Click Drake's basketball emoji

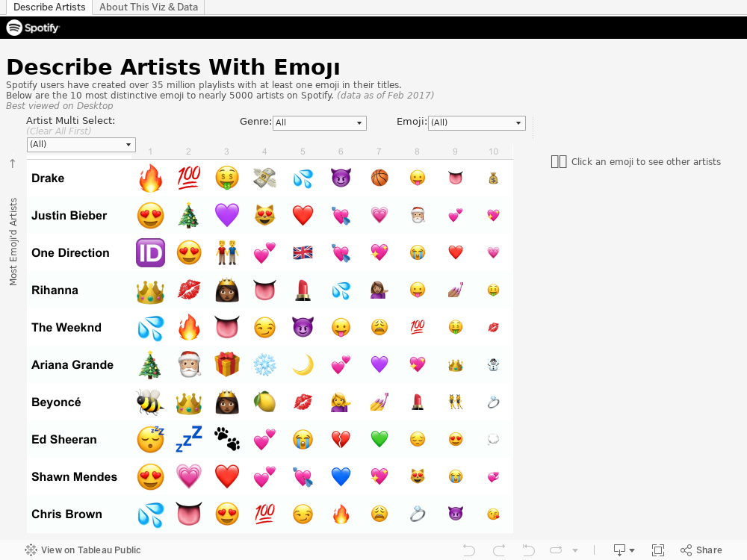pos(379,178)
